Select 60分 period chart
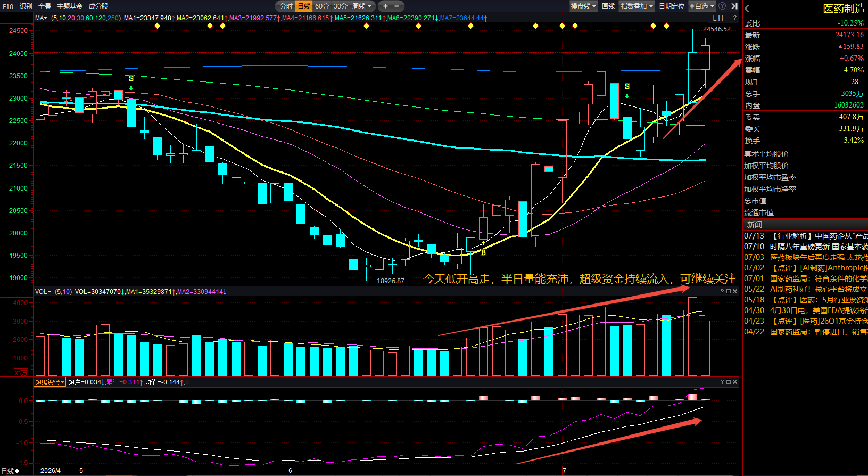The image size is (868, 476). tap(322, 6)
